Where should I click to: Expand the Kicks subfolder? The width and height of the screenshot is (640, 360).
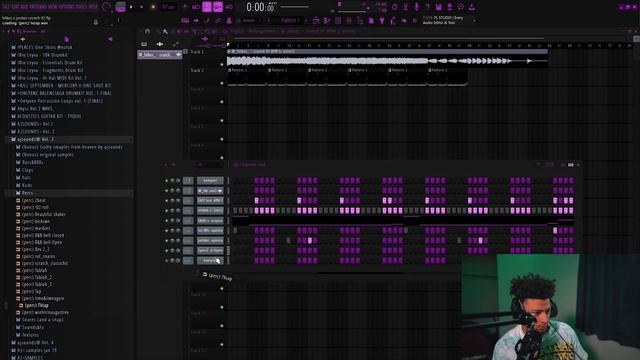click(27, 185)
